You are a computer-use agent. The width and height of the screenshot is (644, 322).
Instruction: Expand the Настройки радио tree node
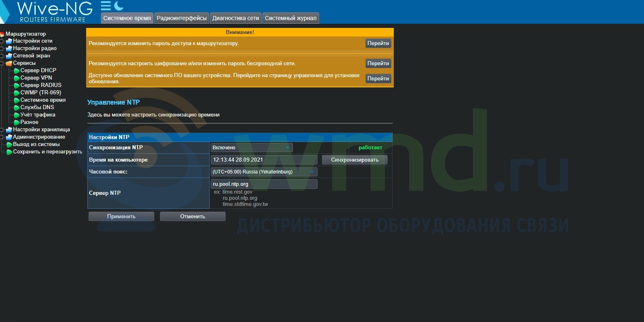pos(2,48)
